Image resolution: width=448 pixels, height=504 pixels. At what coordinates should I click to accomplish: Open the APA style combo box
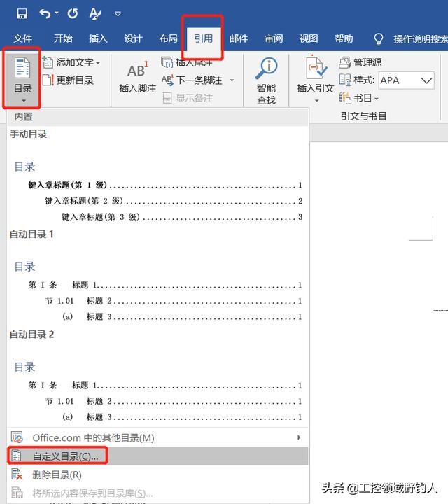click(x=407, y=80)
